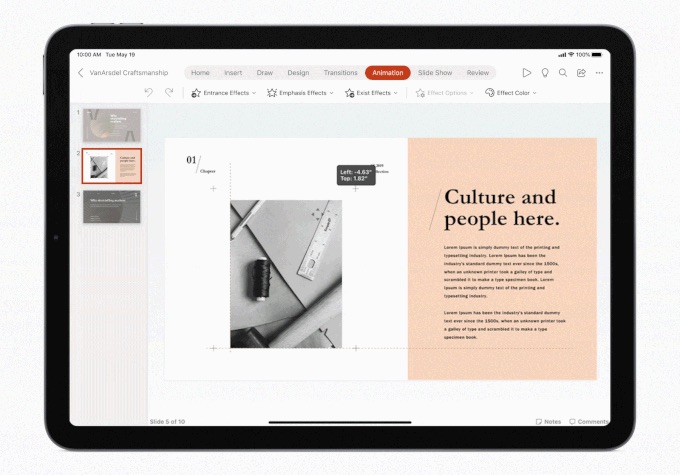Select the third dark slide thumbnail
680x475 pixels.
112,207
